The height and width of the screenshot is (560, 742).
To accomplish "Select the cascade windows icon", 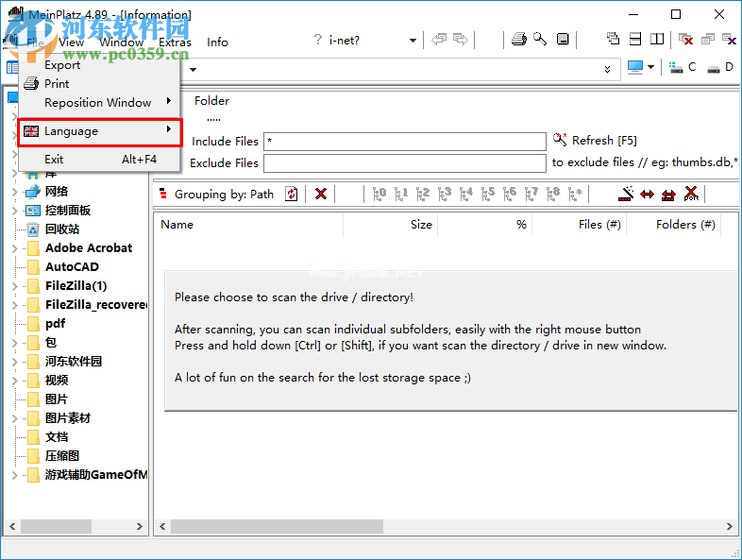I will point(613,40).
